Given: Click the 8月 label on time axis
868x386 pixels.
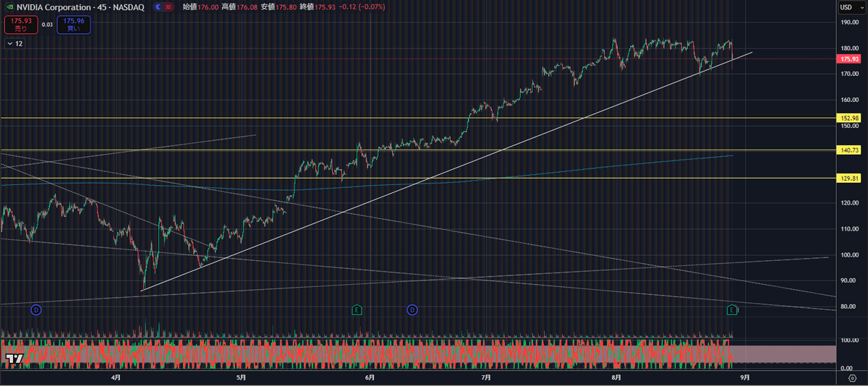Looking at the screenshot, I should [616, 377].
